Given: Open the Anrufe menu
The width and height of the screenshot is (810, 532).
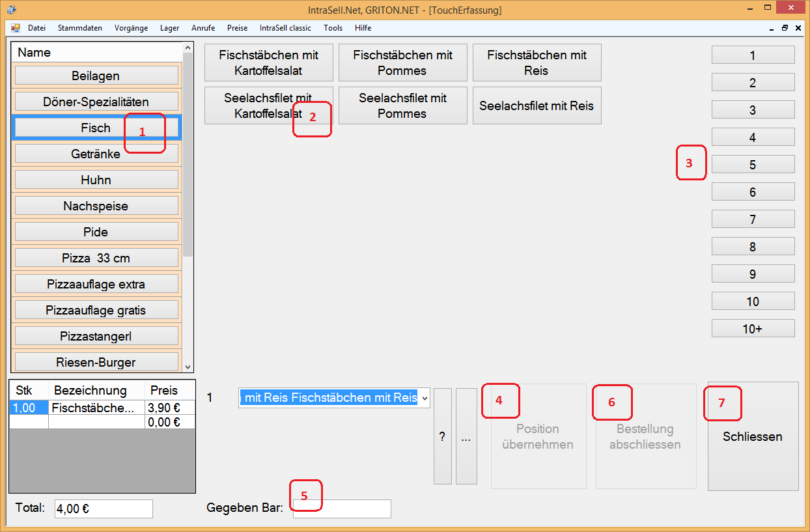Looking at the screenshot, I should pos(203,28).
